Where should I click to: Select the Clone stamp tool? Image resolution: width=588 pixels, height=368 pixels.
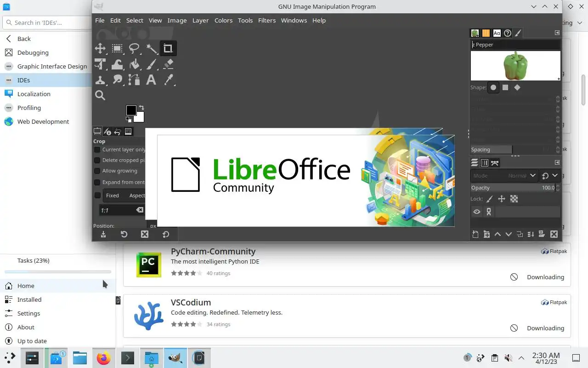(100, 80)
